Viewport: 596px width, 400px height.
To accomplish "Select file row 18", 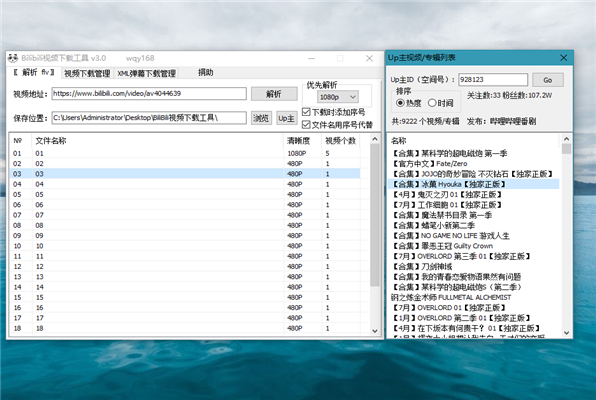I will [x=185, y=328].
